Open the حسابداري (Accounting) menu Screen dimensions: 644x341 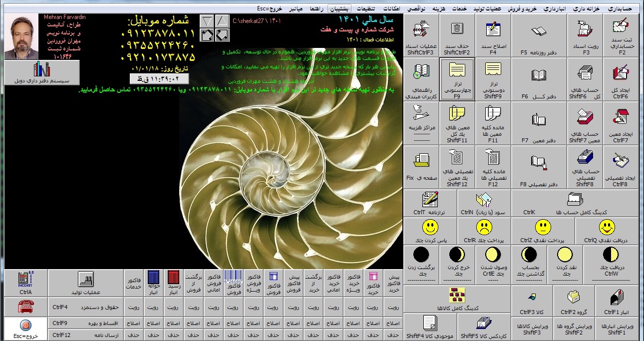[x=620, y=9]
